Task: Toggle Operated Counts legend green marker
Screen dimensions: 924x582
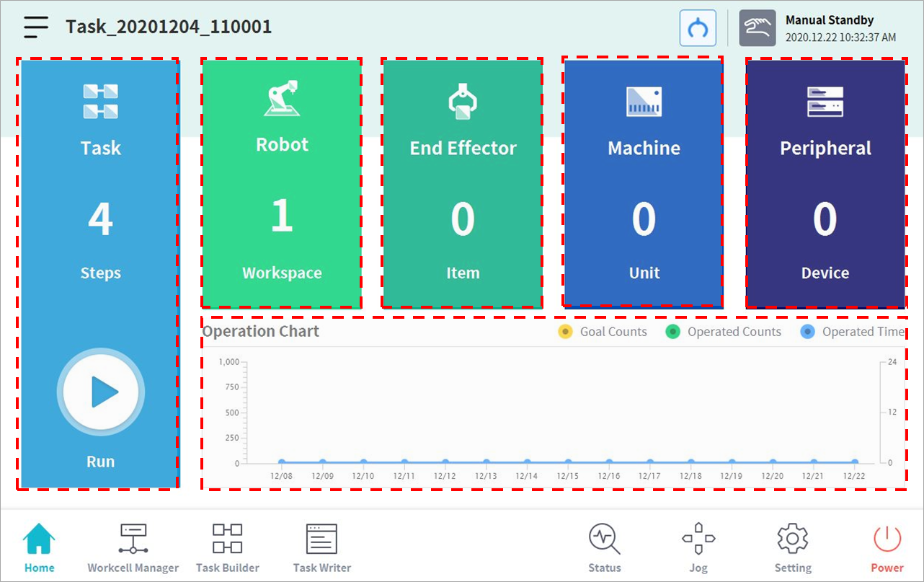Action: point(673,332)
